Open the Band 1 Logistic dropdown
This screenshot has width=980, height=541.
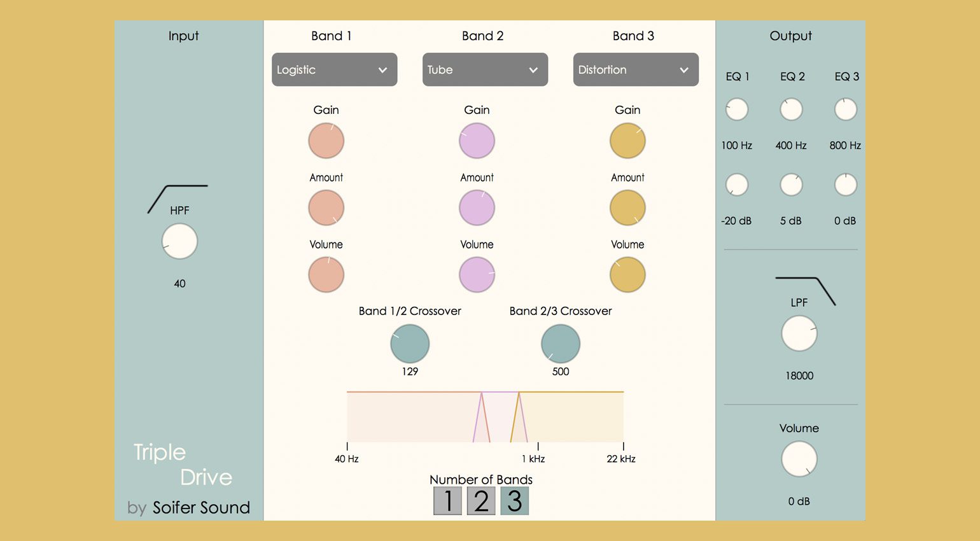[x=335, y=69]
